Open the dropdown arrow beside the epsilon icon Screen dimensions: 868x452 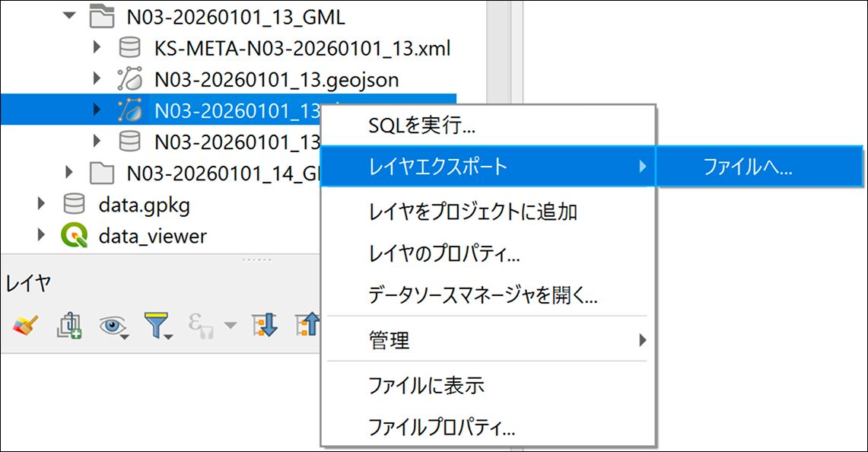231,326
